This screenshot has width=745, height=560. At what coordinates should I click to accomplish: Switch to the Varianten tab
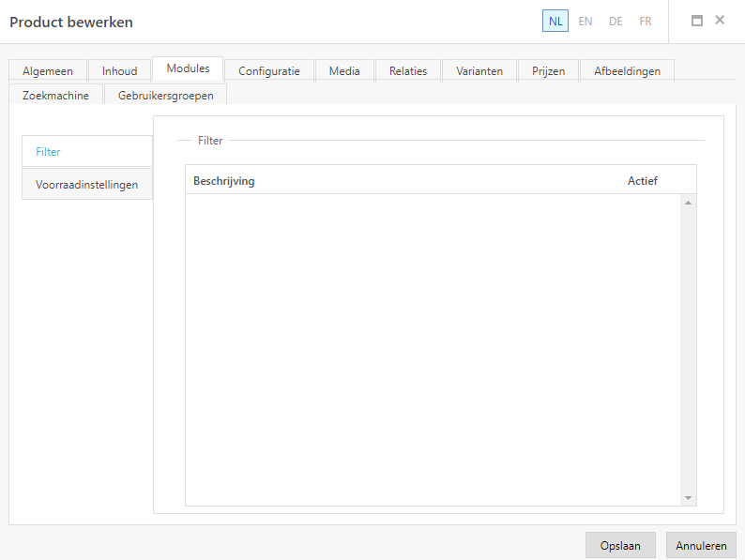(479, 70)
